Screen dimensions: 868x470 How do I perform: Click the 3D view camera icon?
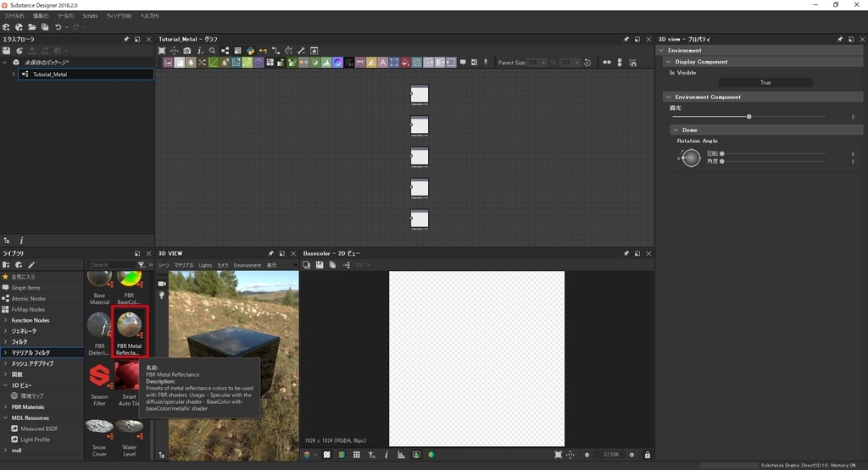click(x=162, y=284)
